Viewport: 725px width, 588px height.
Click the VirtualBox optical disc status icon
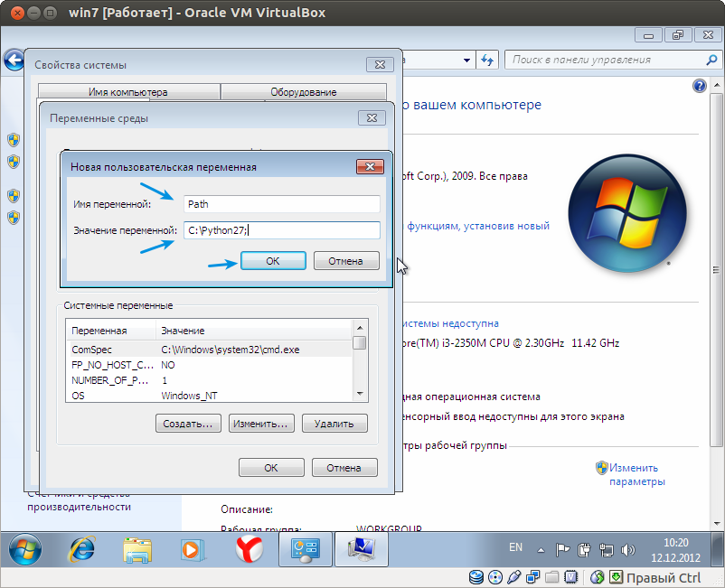pos(495,577)
